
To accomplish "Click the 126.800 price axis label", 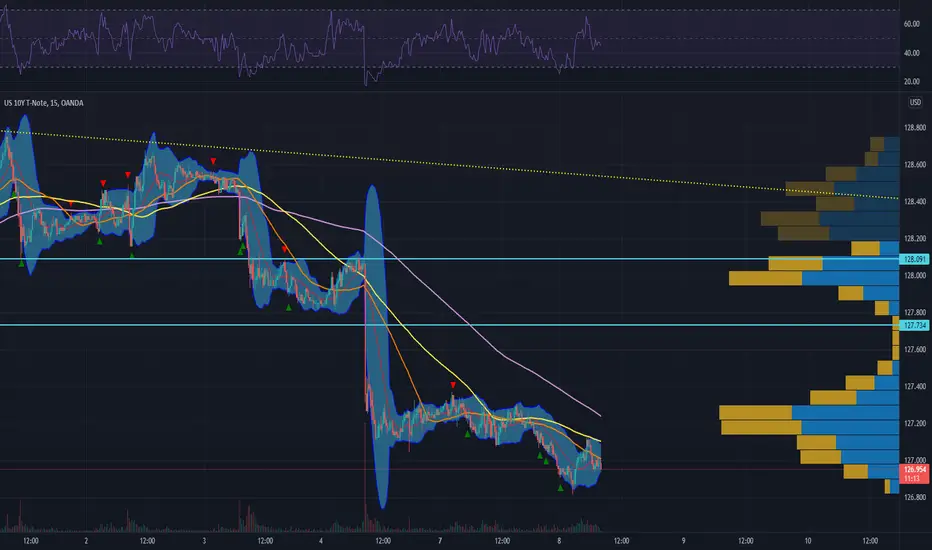I will [x=915, y=497].
